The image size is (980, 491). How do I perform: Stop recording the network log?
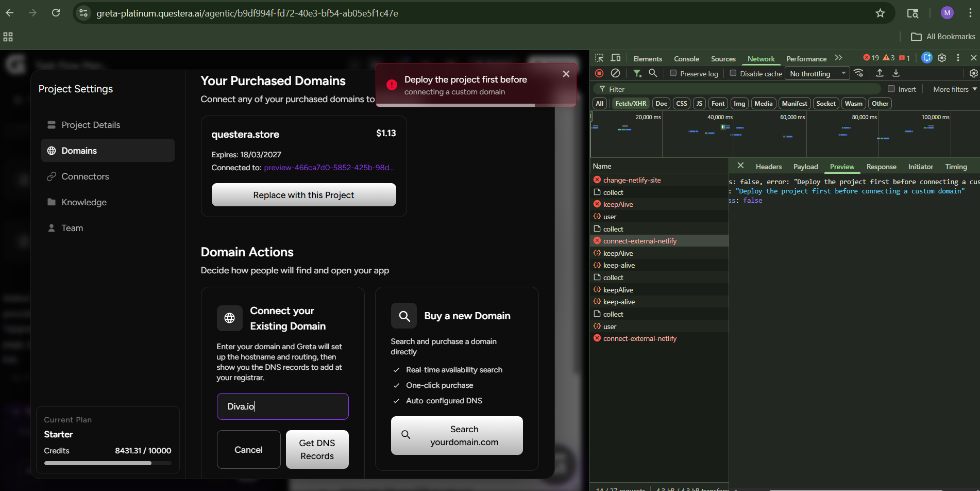pyautogui.click(x=599, y=73)
